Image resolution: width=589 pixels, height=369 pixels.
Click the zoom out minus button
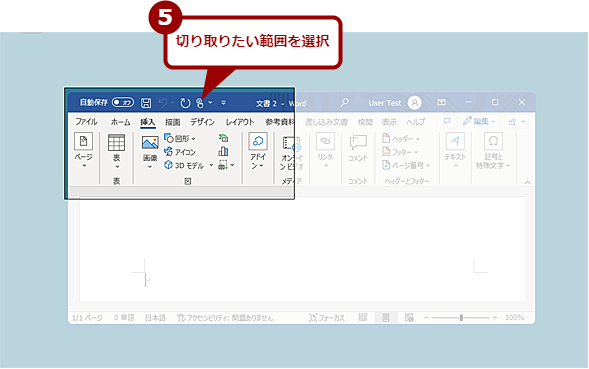click(x=426, y=318)
